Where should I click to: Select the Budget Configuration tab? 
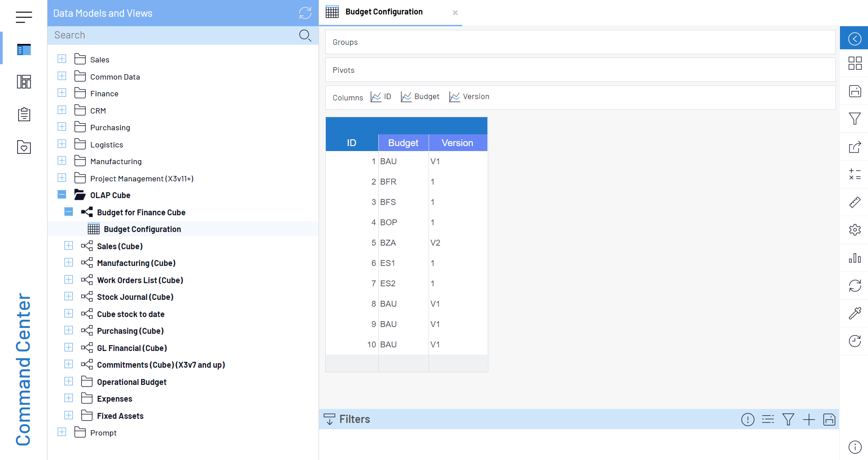click(384, 12)
